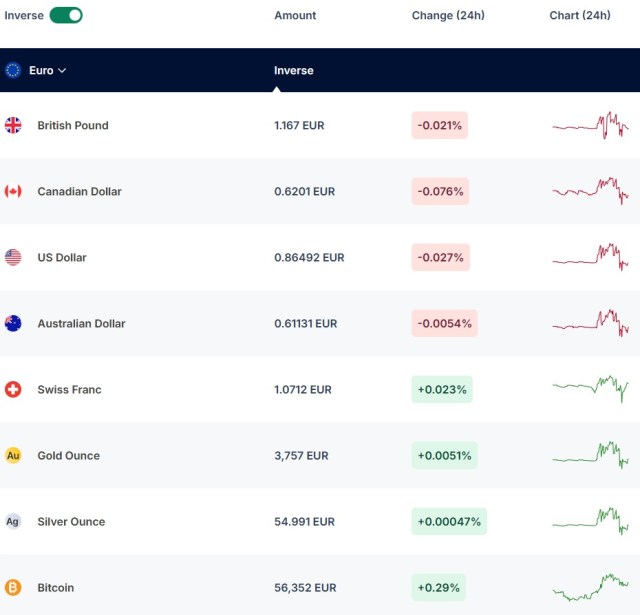Click the US Dollar flag icon
This screenshot has height=615, width=640.
(x=13, y=258)
